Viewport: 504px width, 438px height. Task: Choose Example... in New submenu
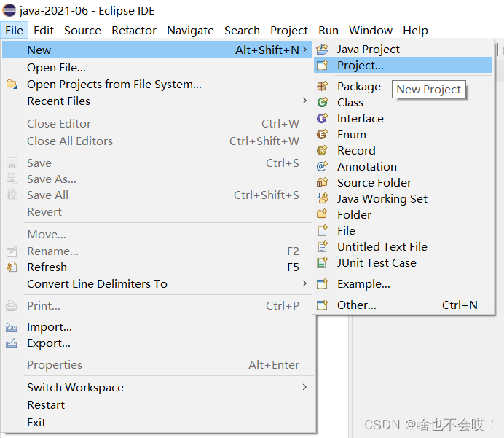pos(403,284)
